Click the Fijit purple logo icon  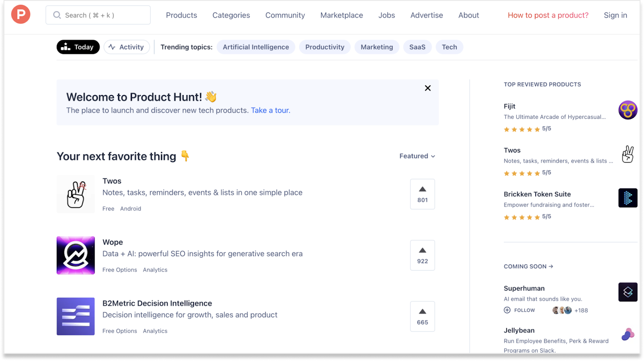628,110
